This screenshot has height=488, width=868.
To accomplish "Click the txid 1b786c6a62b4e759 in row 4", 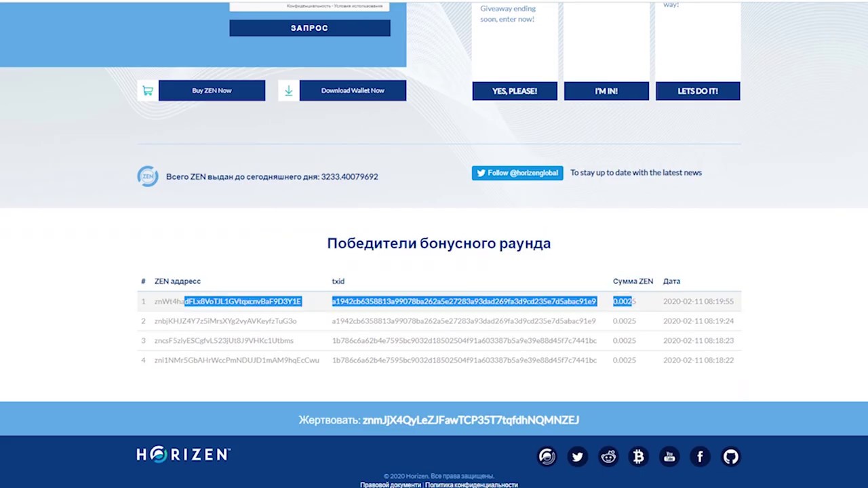I will (465, 361).
